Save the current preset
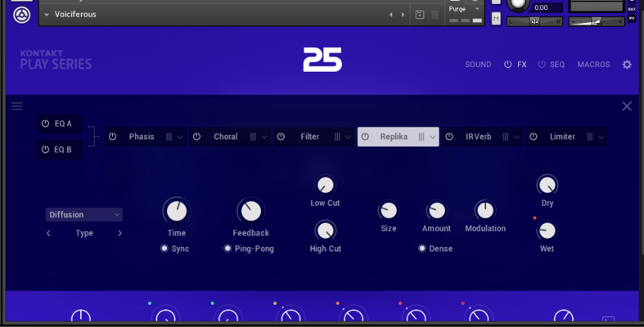This screenshot has width=644, height=327. click(419, 15)
